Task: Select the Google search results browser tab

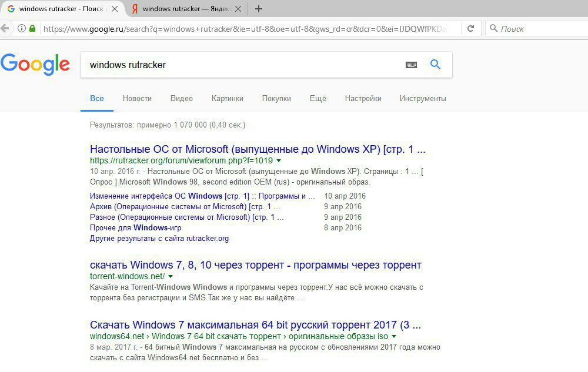Action: (63, 9)
